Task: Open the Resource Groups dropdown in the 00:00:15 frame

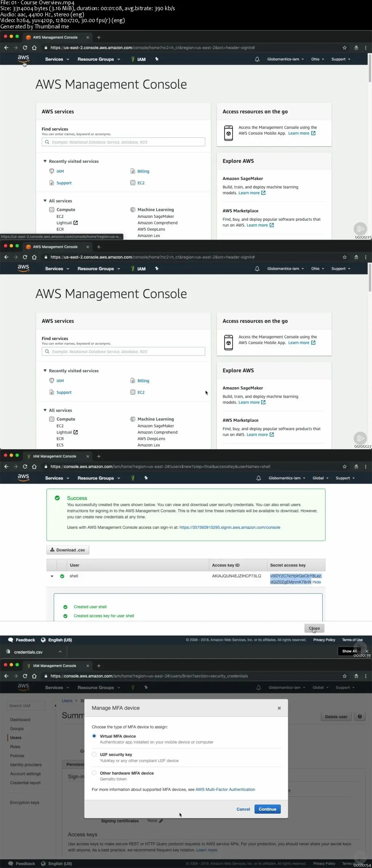Action: point(98,59)
